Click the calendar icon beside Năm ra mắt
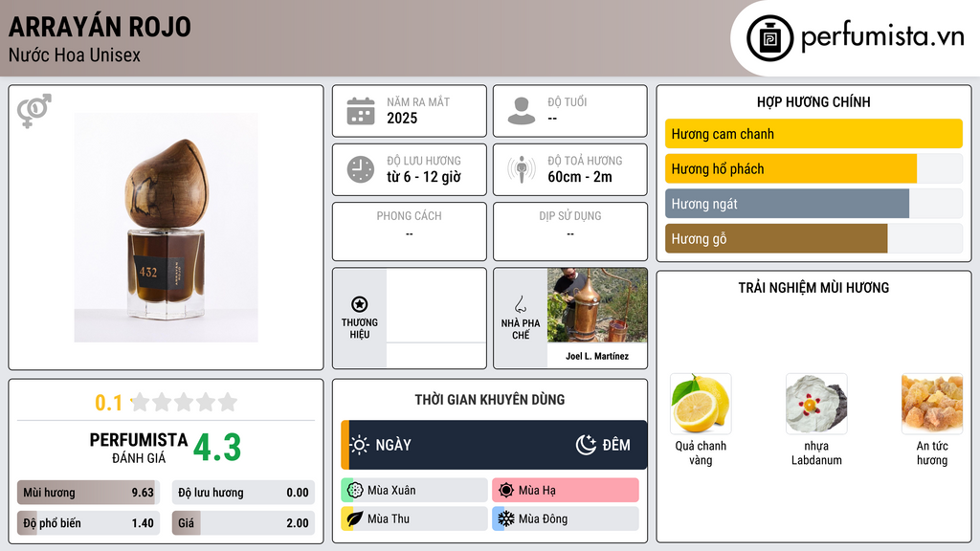The width and height of the screenshot is (980, 551). tap(361, 111)
